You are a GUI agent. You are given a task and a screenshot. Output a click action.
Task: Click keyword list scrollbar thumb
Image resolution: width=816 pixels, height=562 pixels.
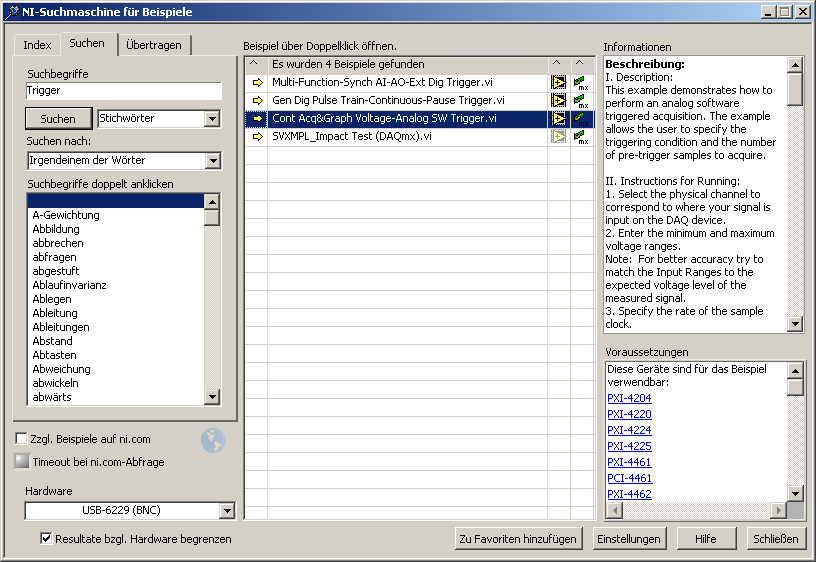(212, 218)
